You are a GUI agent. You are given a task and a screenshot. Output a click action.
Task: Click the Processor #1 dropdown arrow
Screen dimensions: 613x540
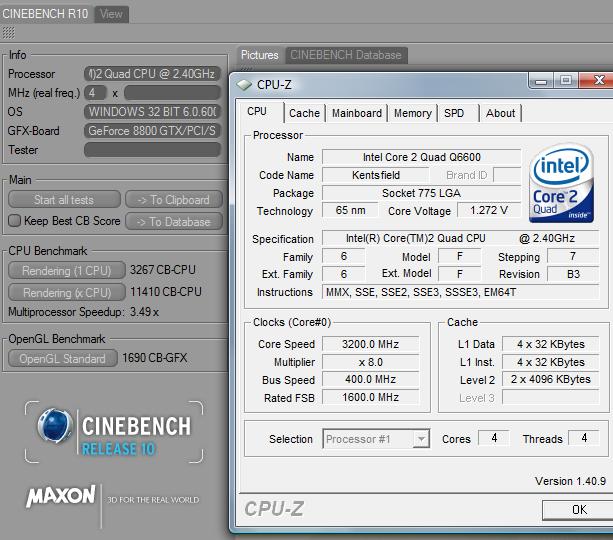421,439
